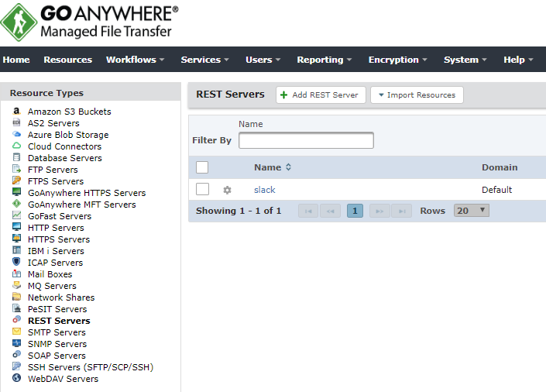Click the 'Showing 1 - 1 of 1' text
The width and height of the screenshot is (546, 392).
click(x=239, y=211)
